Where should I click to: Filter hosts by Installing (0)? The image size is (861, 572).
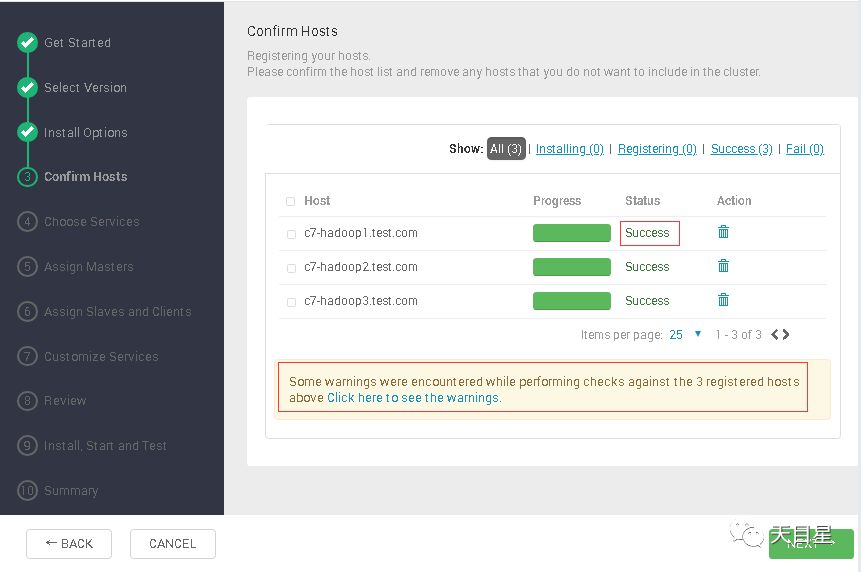click(x=569, y=149)
